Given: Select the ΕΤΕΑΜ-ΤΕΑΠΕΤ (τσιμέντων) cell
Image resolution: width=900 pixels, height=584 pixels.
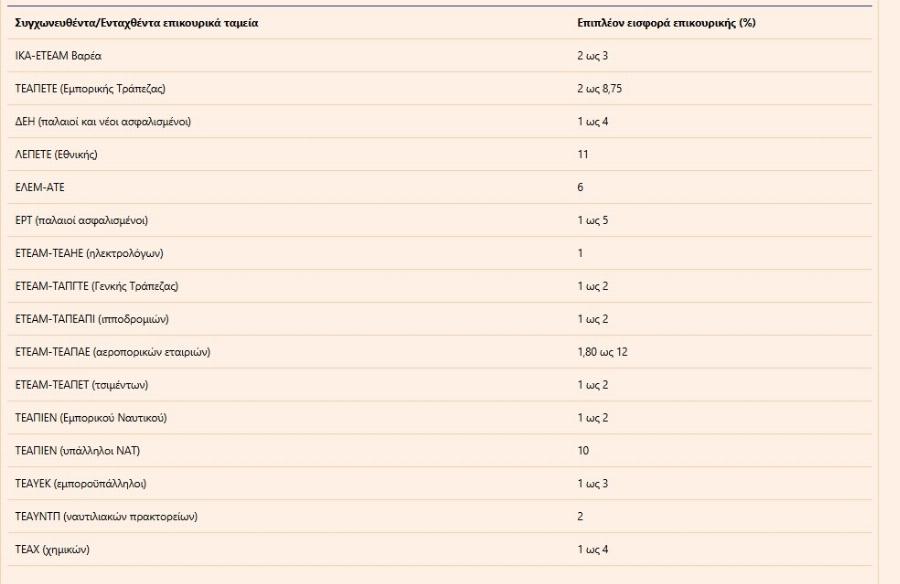Looking at the screenshot, I should (82, 385).
